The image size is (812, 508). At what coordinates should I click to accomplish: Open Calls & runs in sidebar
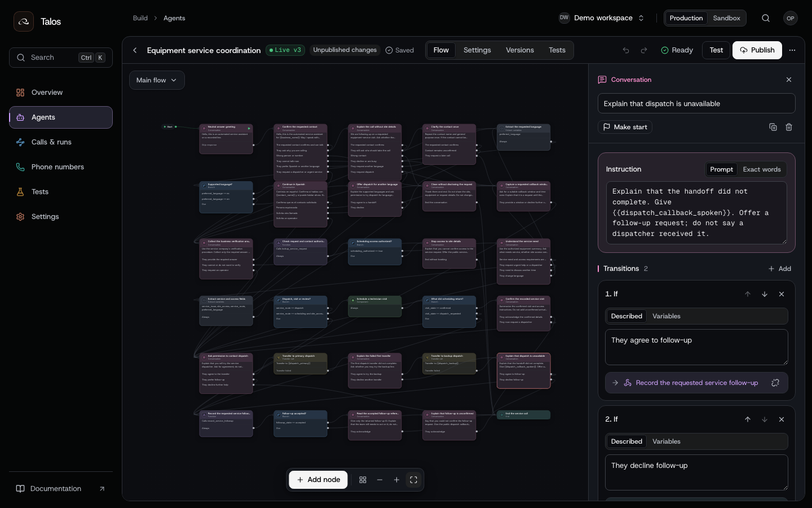(61, 142)
